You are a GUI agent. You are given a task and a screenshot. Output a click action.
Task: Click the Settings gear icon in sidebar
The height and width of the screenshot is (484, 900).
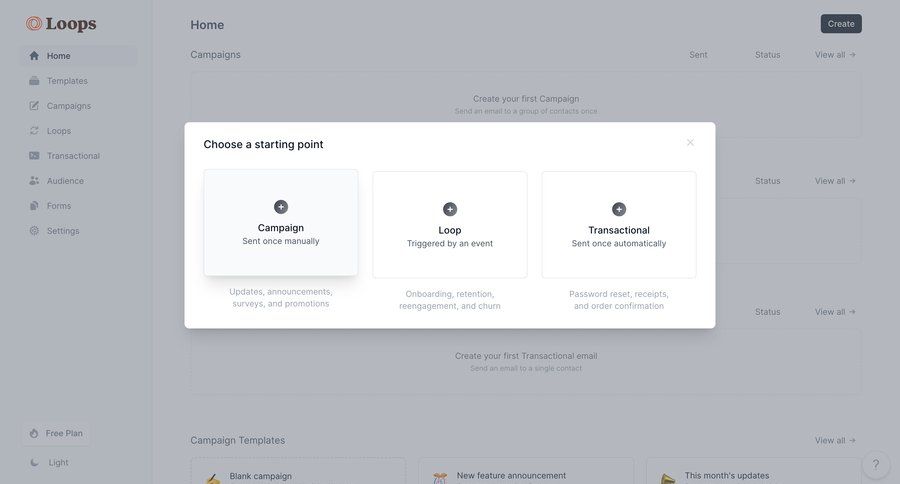tap(34, 231)
